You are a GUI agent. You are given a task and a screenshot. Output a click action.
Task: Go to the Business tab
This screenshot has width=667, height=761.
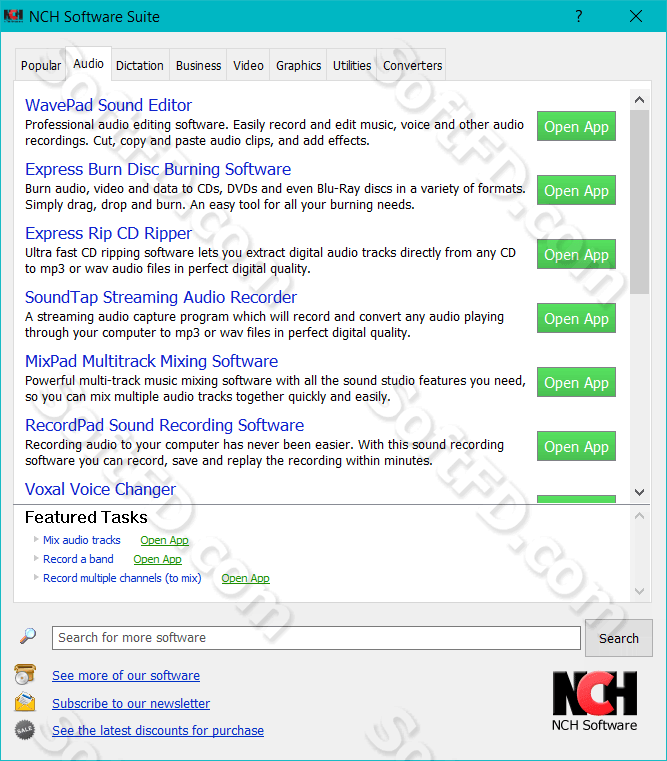(x=199, y=66)
